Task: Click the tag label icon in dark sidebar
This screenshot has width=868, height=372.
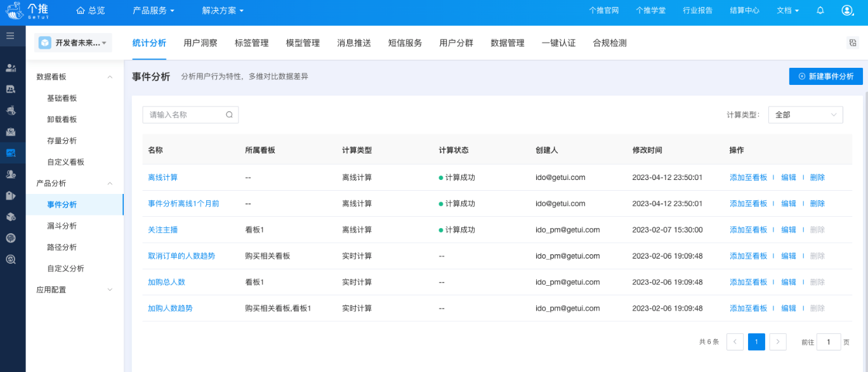Action: (x=11, y=195)
